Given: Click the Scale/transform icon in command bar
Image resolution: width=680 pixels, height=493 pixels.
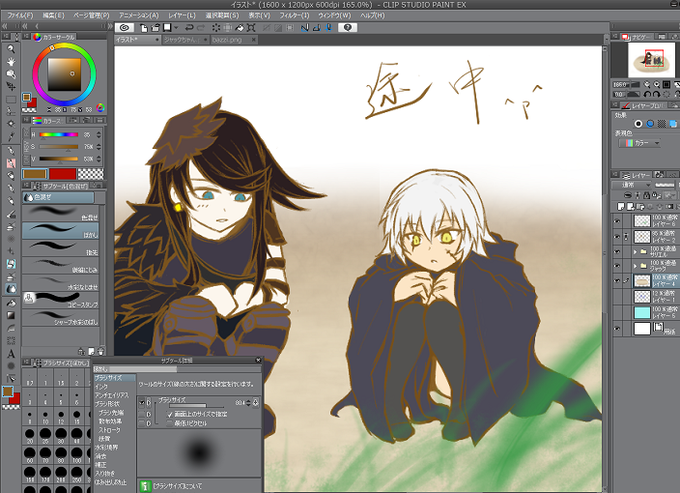Looking at the screenshot, I should click(251, 28).
